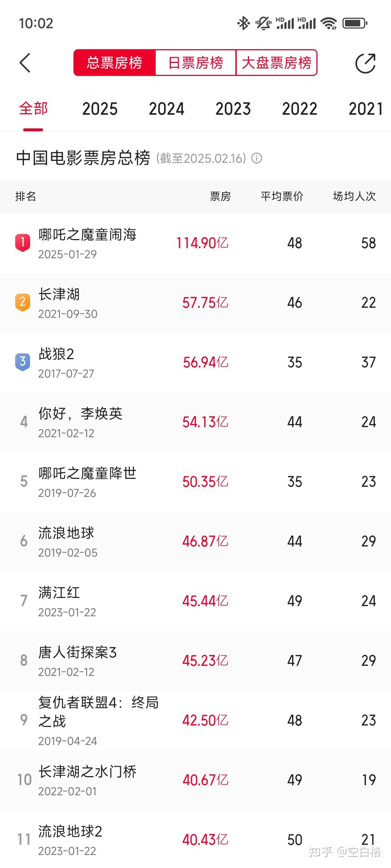Viewport: 391px width, 868px height.
Task: Open the info icon beside the 2025.02.16 date
Action: [x=257, y=158]
